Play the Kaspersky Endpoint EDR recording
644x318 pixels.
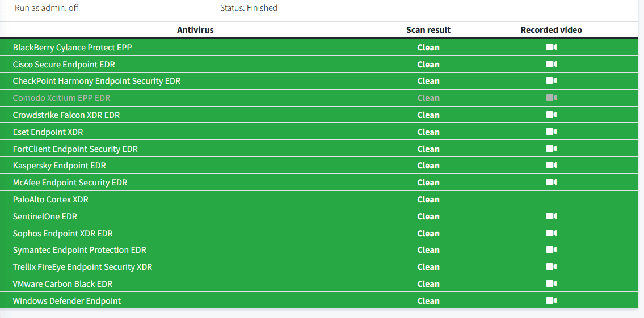pos(551,166)
